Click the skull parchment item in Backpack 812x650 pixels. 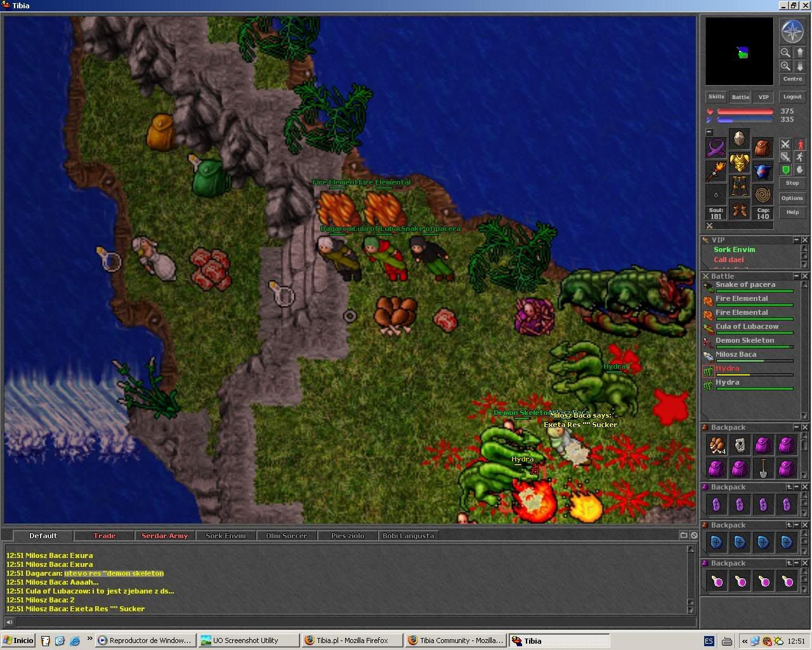coord(740,445)
